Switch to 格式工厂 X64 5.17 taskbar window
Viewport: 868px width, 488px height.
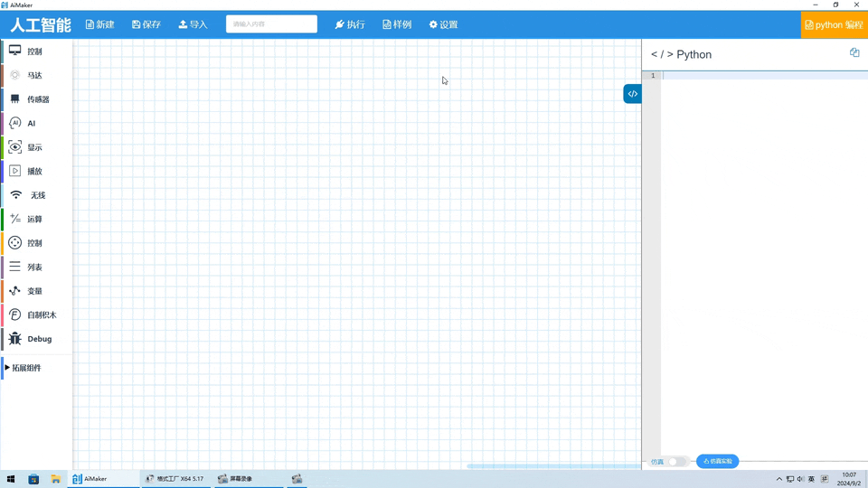175,479
